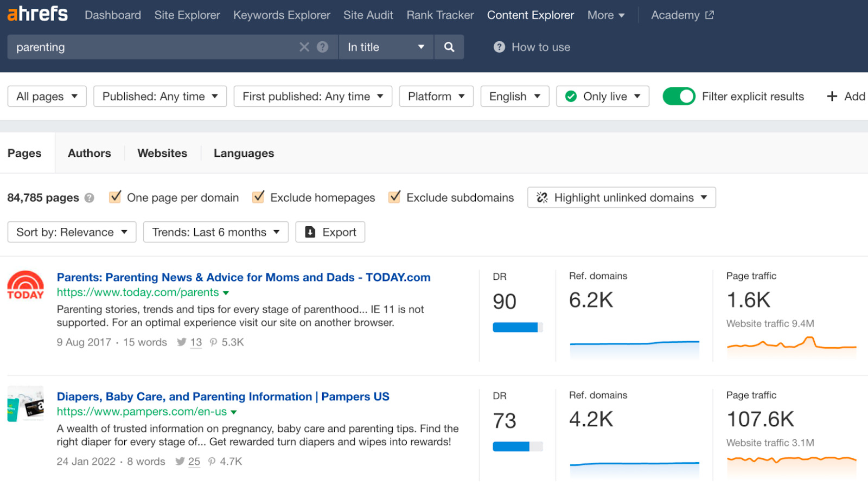The image size is (868, 486).
Task: Open the Platform filter dropdown
Action: [436, 97]
